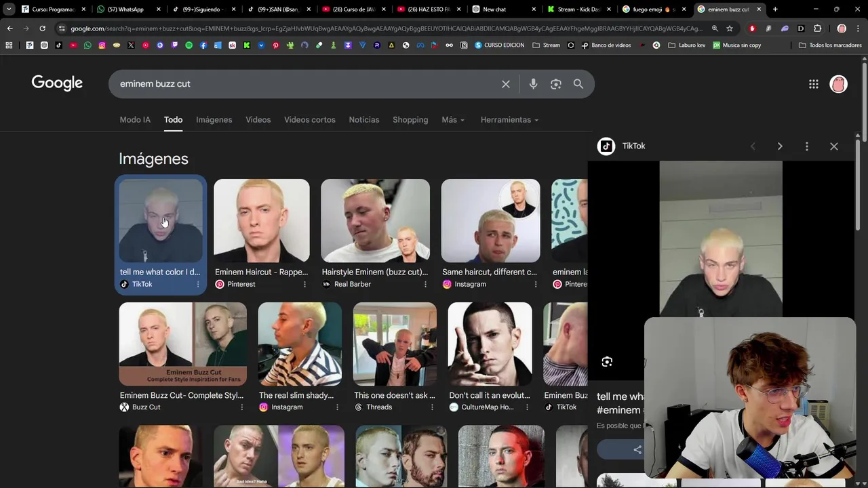Expand the Herramientas dropdown
The height and width of the screenshot is (488, 868).
tap(509, 120)
